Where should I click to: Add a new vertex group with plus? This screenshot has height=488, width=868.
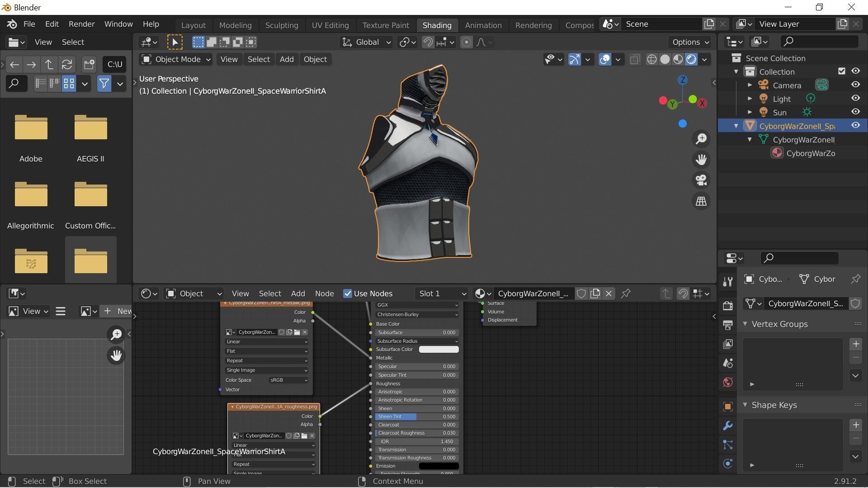(855, 344)
